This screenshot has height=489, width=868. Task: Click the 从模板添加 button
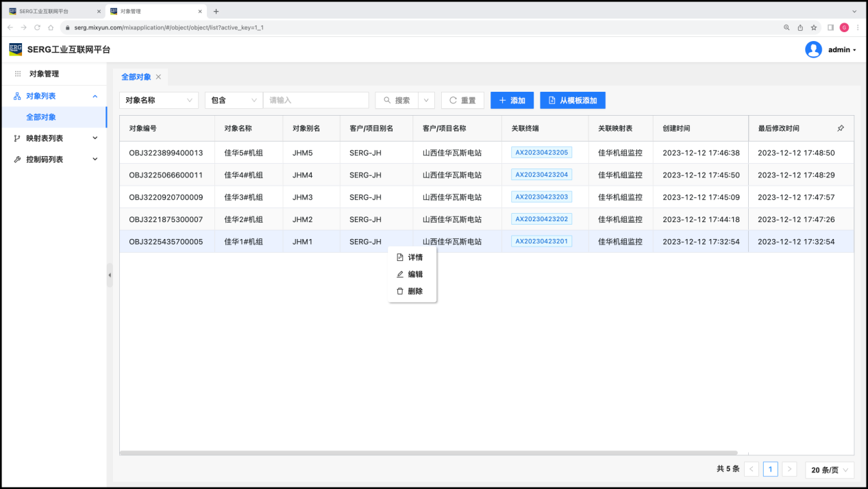point(572,100)
